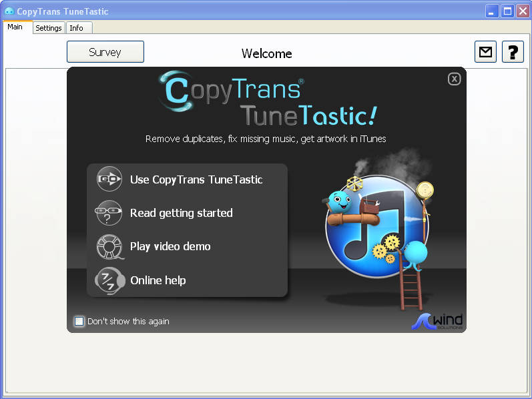Close the welcome panel with X icon
Screen dimensions: 532x399
[x=454, y=79]
